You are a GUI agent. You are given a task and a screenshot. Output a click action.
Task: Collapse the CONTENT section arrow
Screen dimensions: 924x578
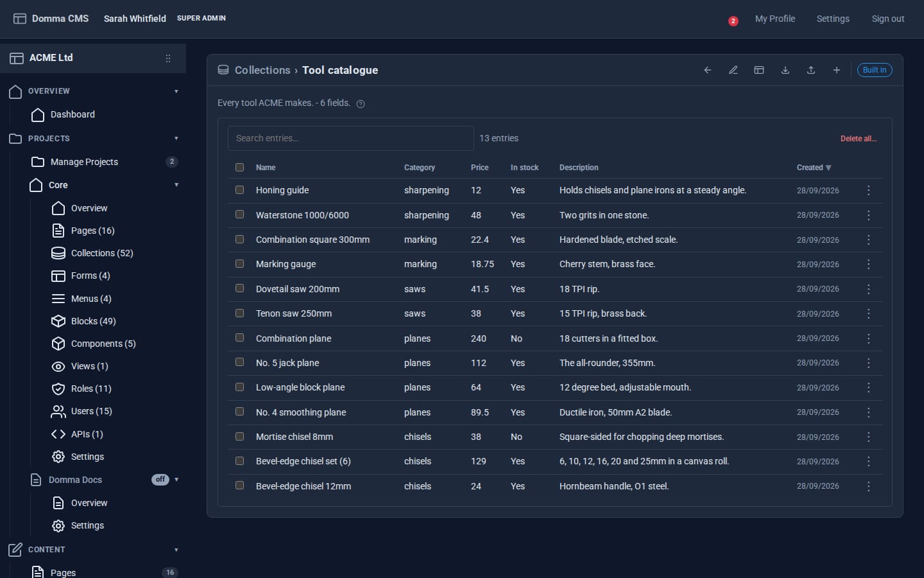pyautogui.click(x=176, y=550)
